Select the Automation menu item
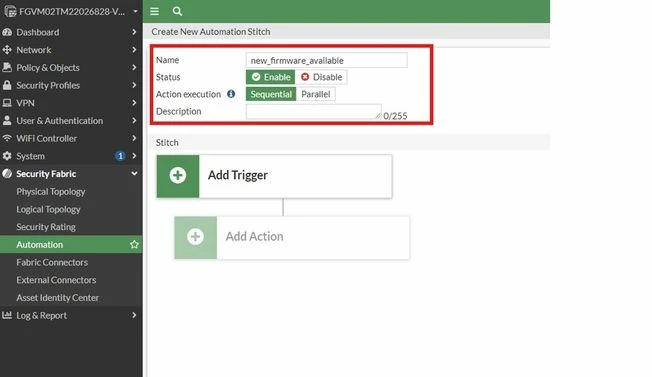652x377 pixels. click(71, 244)
